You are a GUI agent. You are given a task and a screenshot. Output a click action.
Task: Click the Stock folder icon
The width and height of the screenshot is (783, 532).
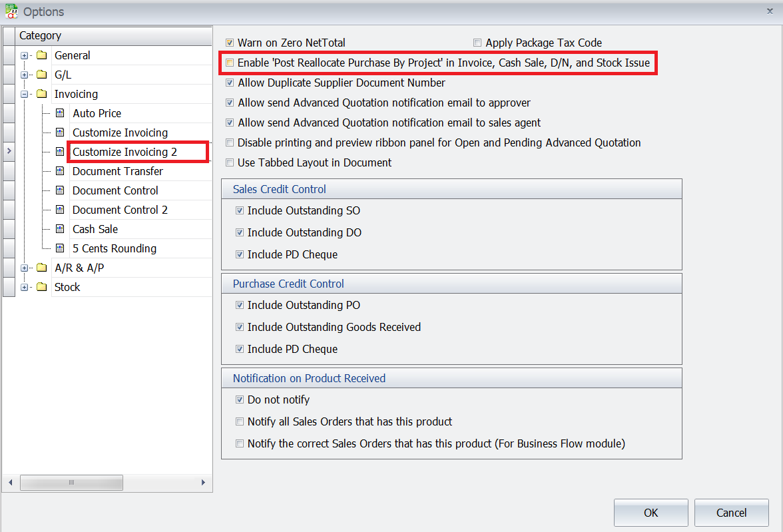pyautogui.click(x=42, y=287)
